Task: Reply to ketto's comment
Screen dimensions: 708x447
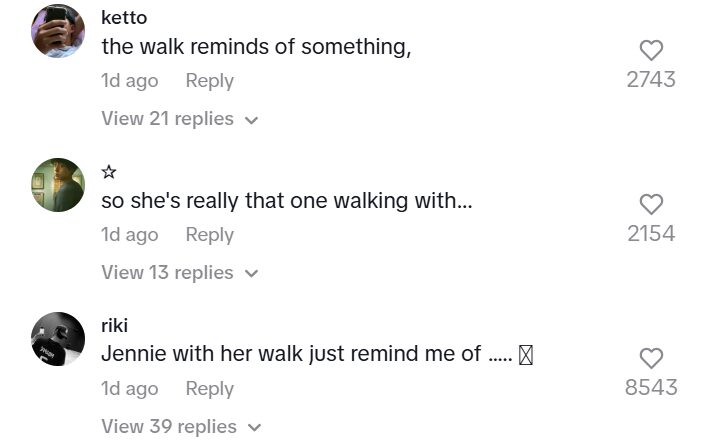Action: pyautogui.click(x=209, y=81)
